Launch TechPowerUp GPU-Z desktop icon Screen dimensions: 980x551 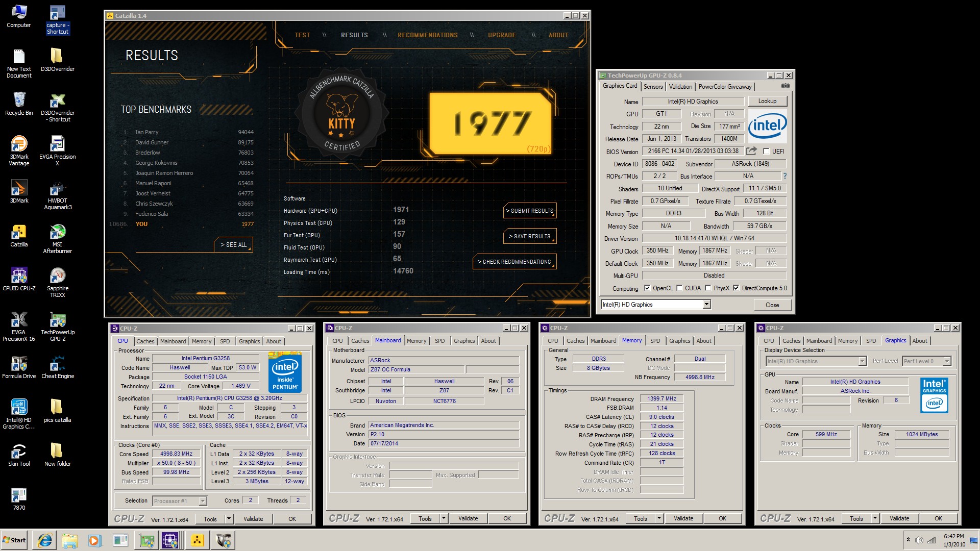(x=57, y=327)
